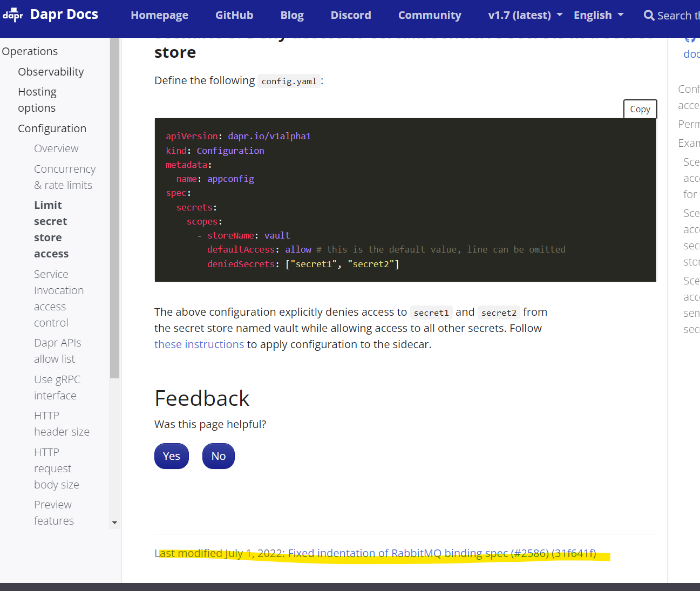Image resolution: width=700 pixels, height=591 pixels.
Task: Open the v1.7 (latest) version dropdown
Action: click(520, 15)
